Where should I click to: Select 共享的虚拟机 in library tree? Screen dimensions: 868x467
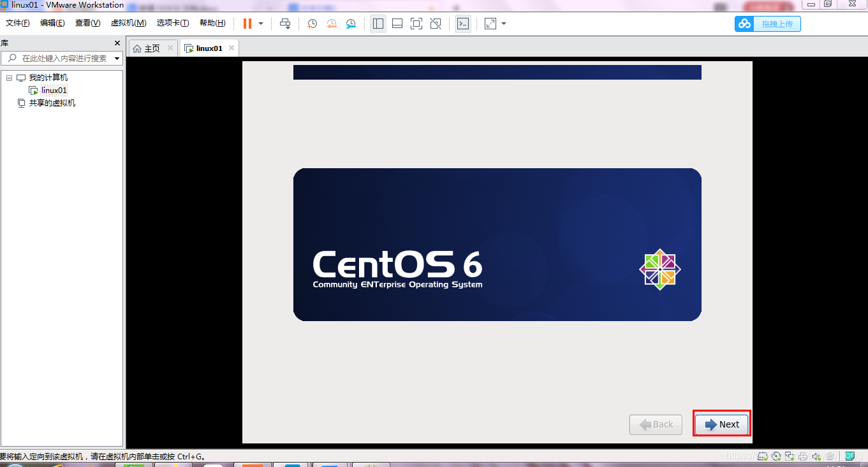click(x=52, y=103)
